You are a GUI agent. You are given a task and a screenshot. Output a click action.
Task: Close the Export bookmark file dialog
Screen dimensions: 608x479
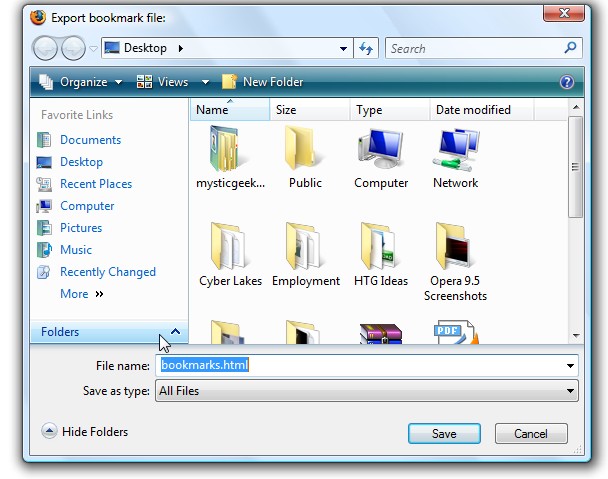564,13
